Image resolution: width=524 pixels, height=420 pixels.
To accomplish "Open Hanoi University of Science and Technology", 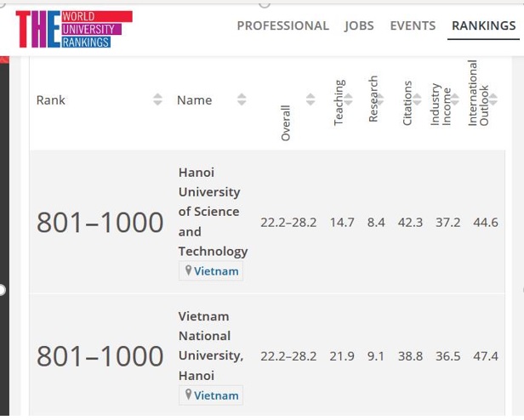I will point(213,212).
